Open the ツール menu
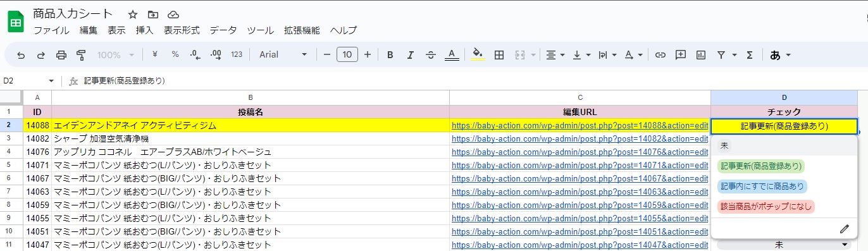Viewport: 868px width, 251px height. click(x=260, y=30)
